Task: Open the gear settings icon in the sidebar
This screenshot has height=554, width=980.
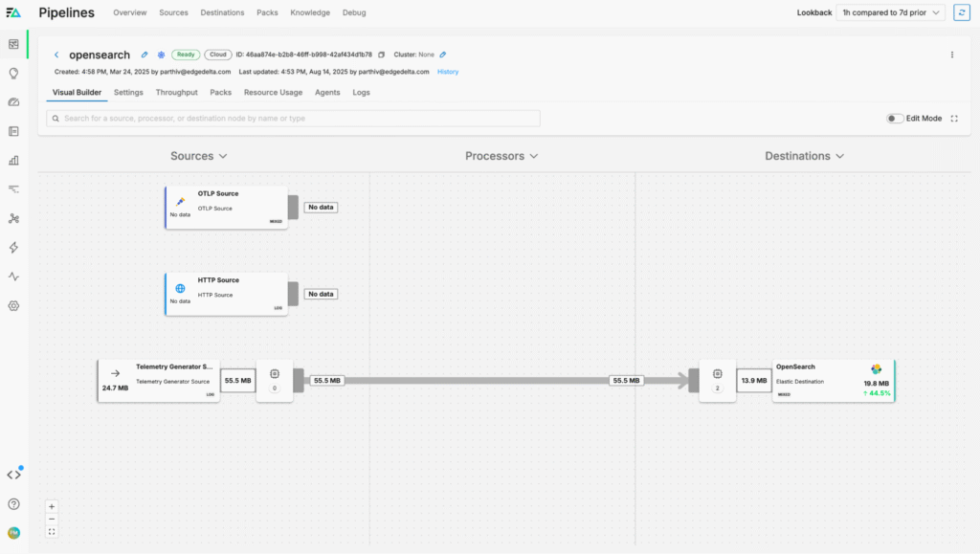Action: (13, 305)
